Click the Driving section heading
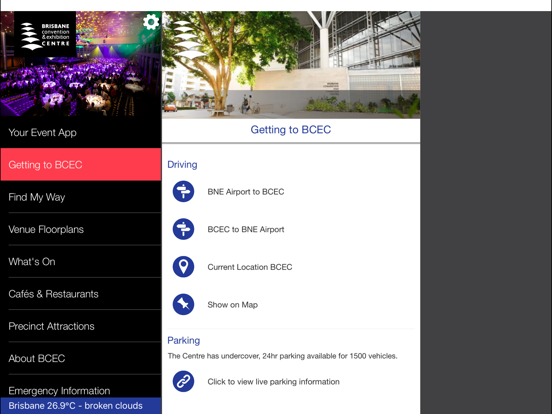Image resolution: width=552 pixels, height=414 pixels. point(182,164)
